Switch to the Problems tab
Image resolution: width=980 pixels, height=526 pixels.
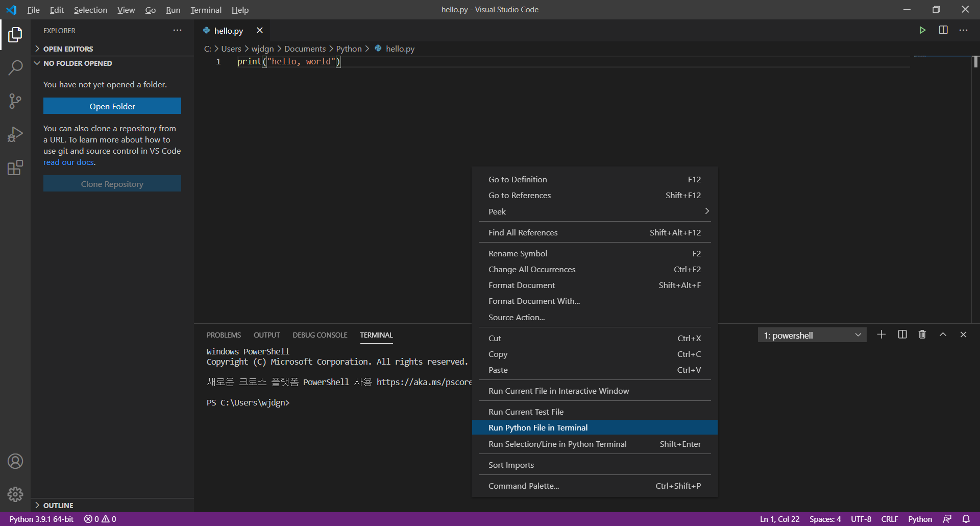click(224, 335)
